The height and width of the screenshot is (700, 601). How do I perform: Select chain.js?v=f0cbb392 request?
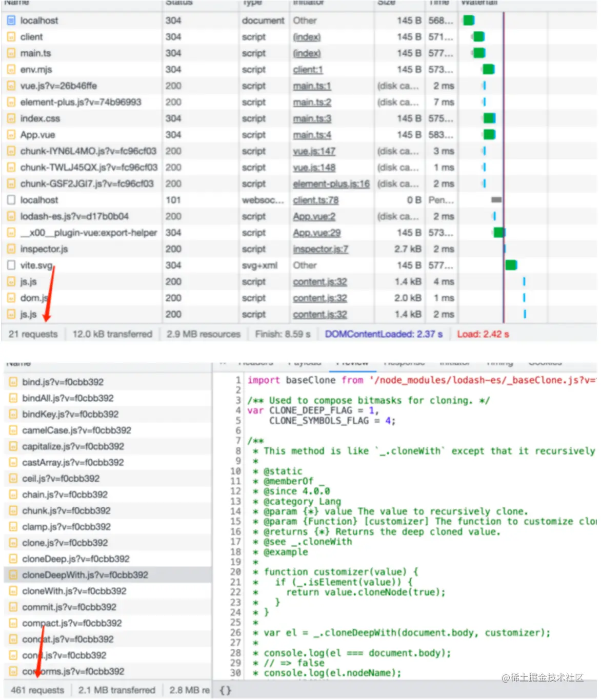[x=65, y=495]
